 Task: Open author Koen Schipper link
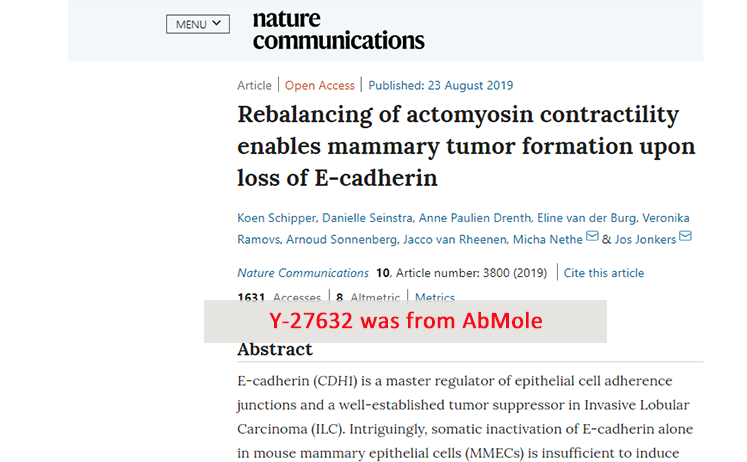click(x=276, y=218)
